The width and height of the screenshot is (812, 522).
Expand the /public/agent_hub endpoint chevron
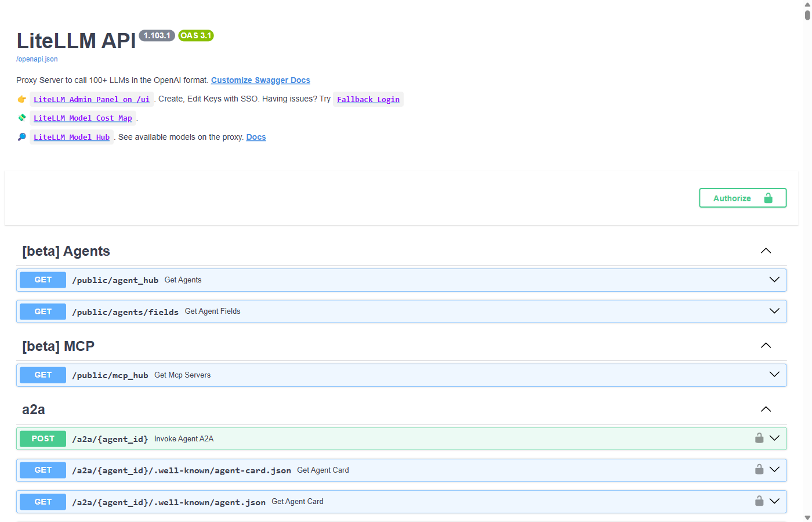pos(774,280)
